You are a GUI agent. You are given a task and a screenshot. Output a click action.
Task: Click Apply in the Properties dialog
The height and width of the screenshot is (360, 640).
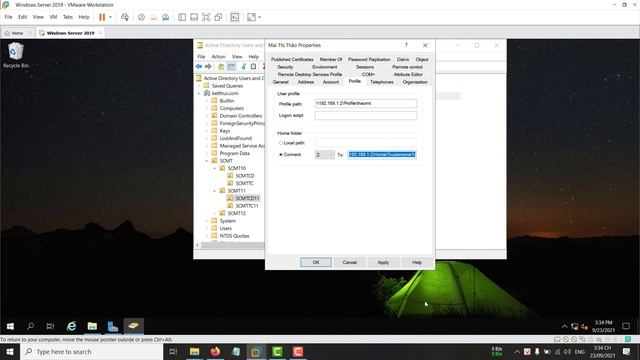[x=383, y=262]
